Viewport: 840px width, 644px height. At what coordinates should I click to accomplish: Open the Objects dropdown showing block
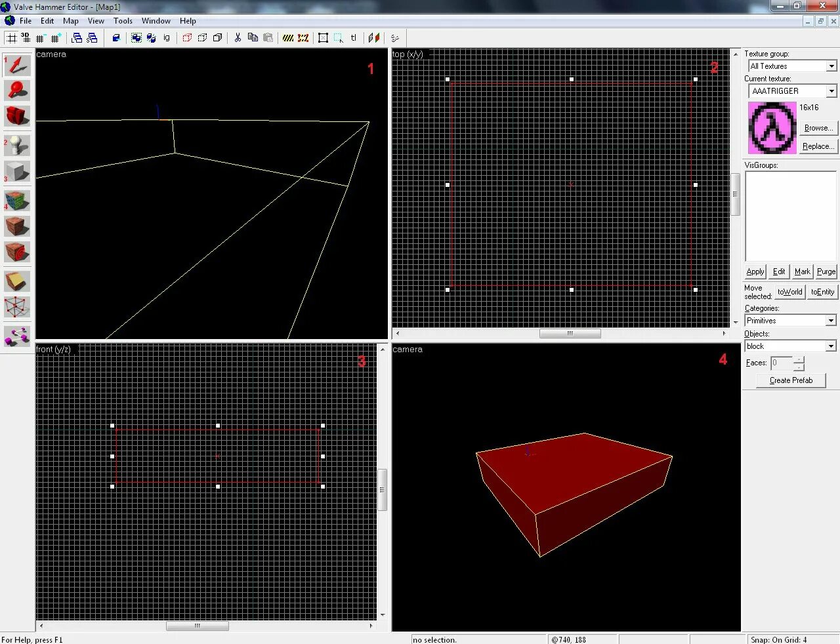point(829,346)
